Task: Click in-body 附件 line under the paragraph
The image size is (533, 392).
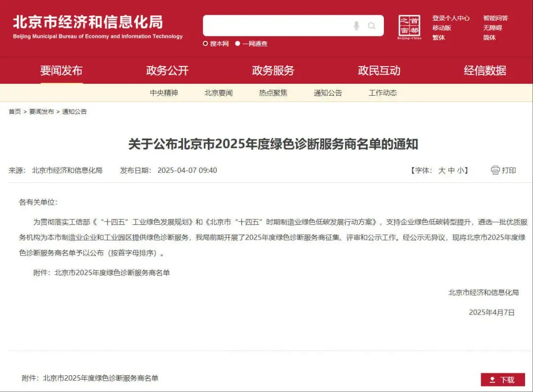Action: click(101, 273)
